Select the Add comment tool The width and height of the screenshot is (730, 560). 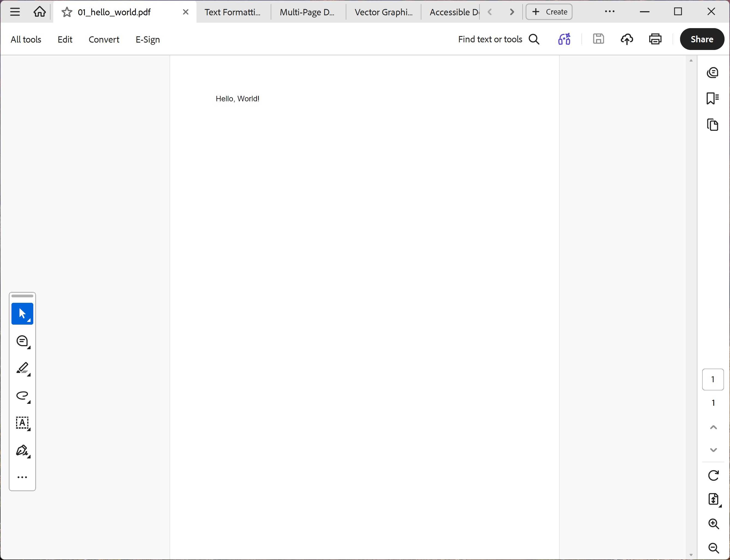coord(22,341)
